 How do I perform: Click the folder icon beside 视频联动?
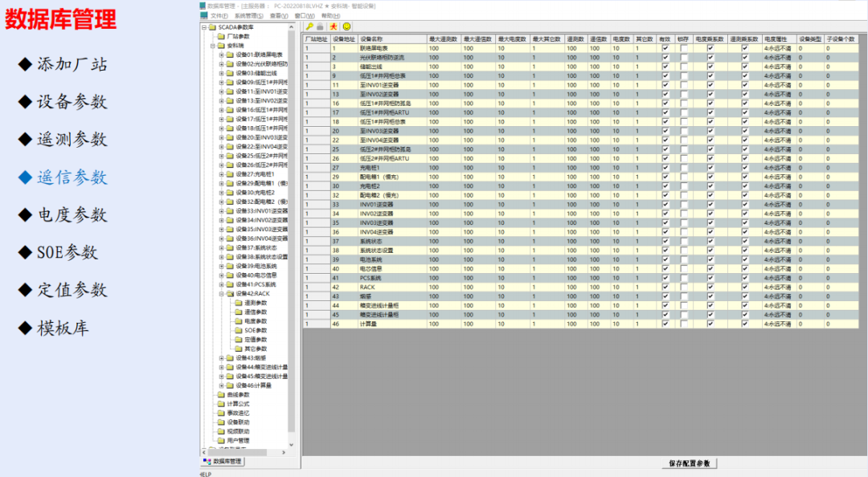[x=222, y=431]
